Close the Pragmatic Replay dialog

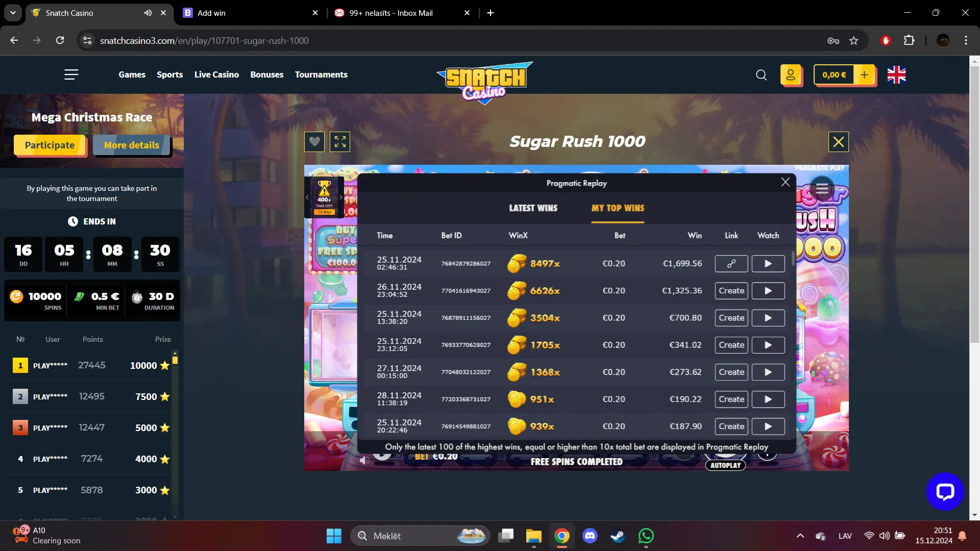(785, 182)
